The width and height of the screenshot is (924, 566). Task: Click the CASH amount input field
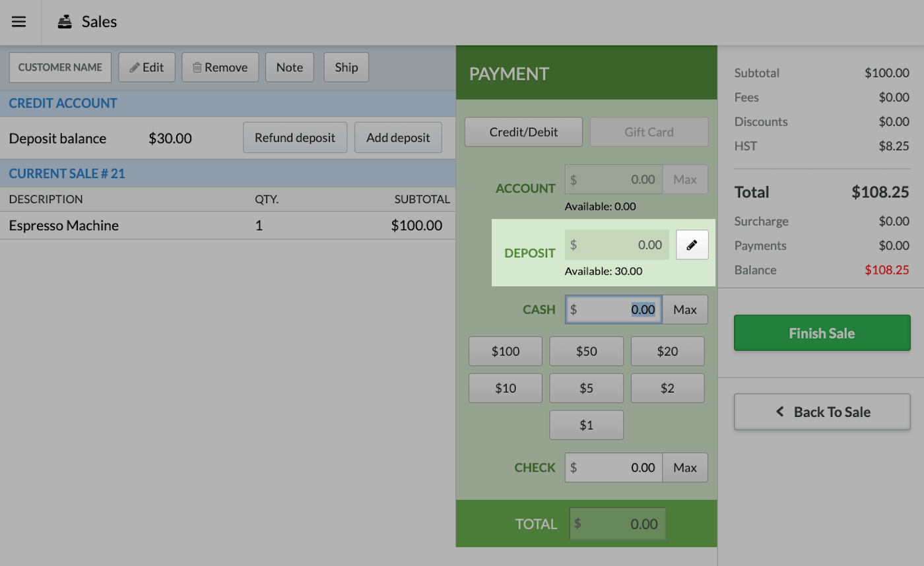tap(614, 309)
